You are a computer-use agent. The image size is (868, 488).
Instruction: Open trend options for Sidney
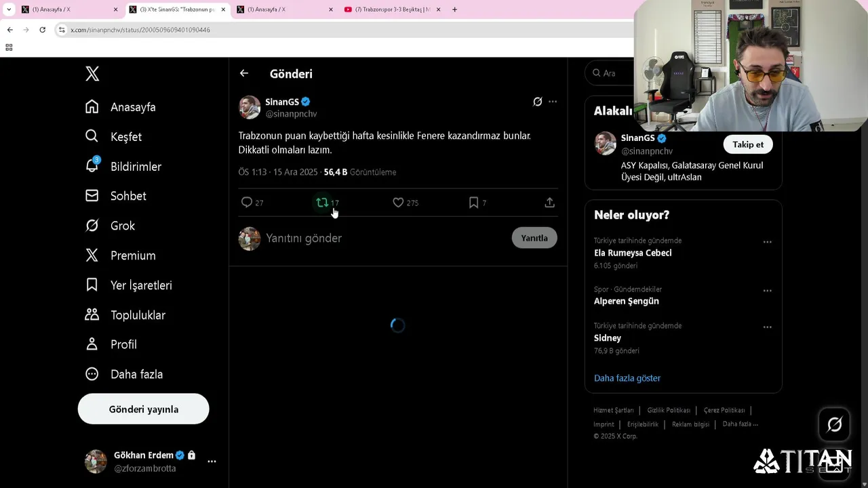click(x=767, y=327)
